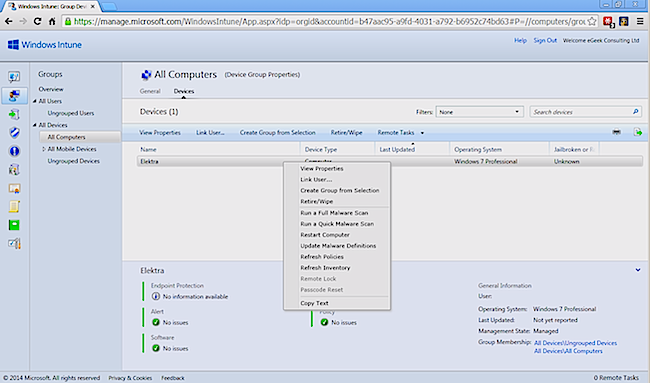Reload the page in the browser
This screenshot has width=650, height=383.
[37, 21]
